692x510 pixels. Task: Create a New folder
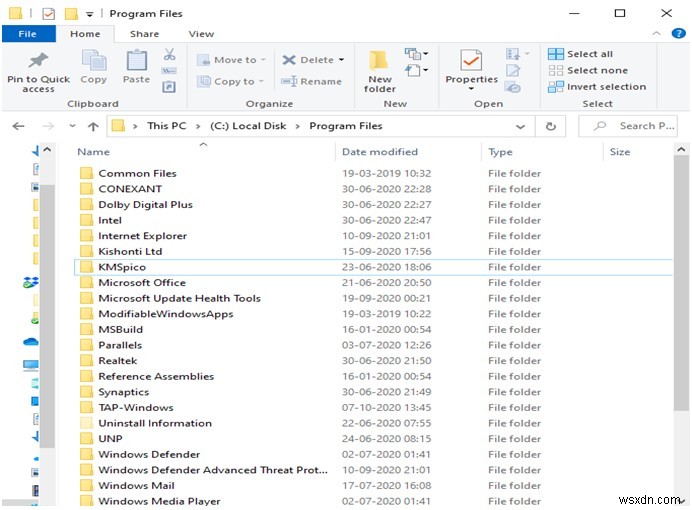tap(380, 71)
